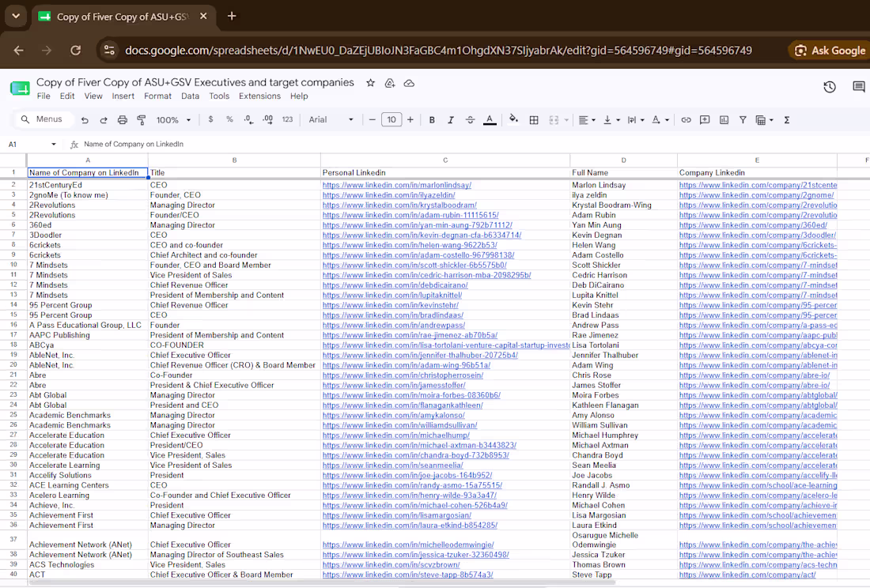
Task: Open the Tools menu
Action: (x=219, y=96)
